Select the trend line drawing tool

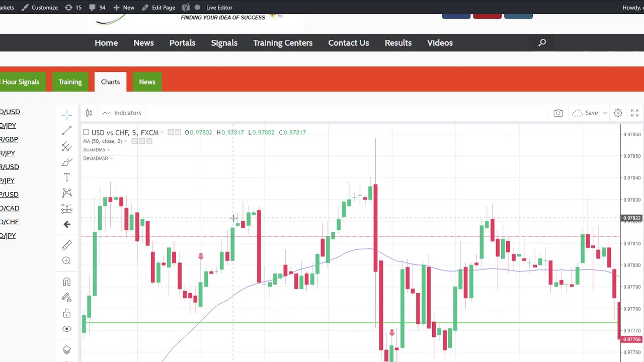point(67,131)
